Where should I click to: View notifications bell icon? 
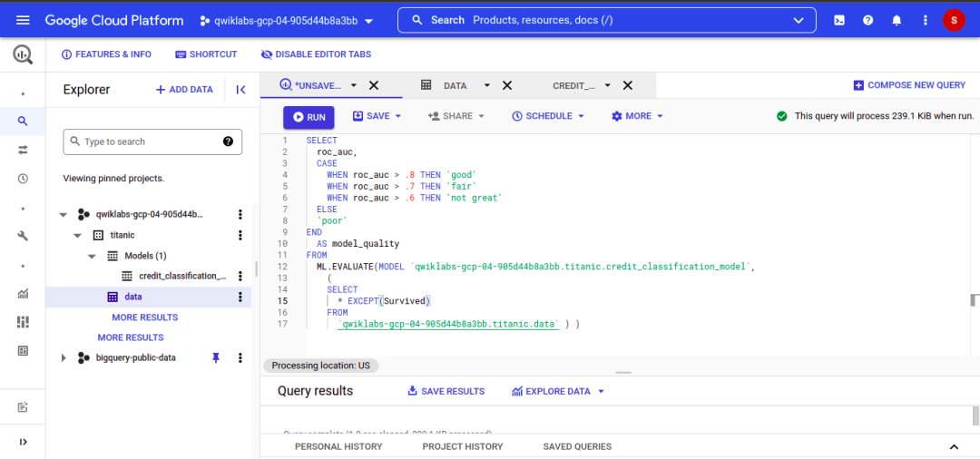point(897,20)
